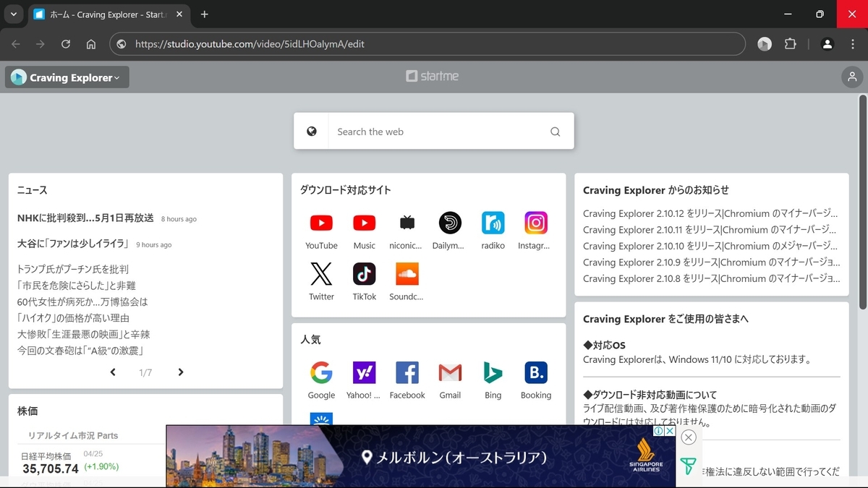
Task: Click the ad info icon on banner
Action: (659, 431)
